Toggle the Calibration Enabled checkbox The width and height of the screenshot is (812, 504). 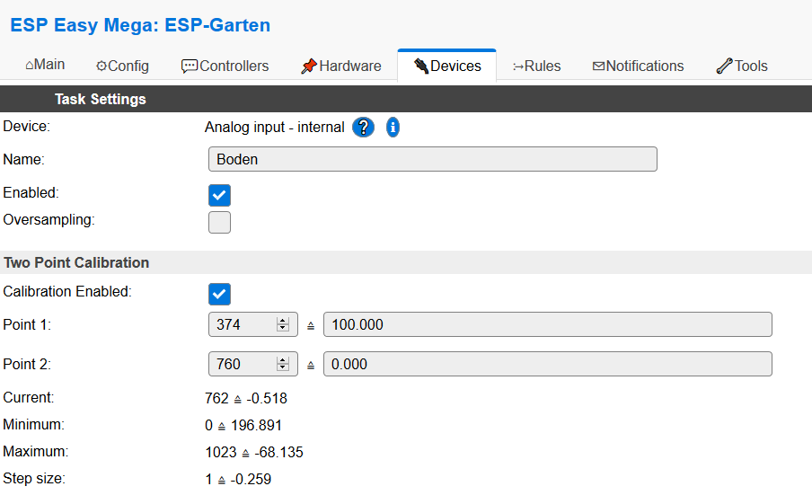click(219, 294)
